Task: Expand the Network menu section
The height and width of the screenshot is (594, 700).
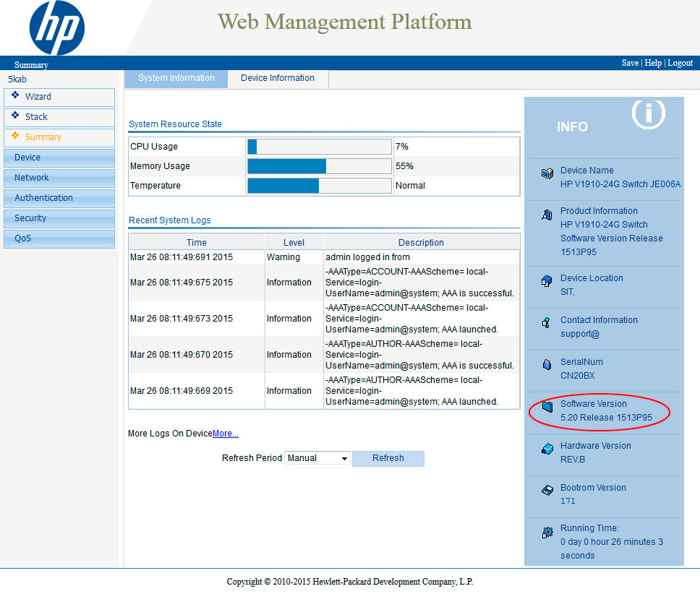Action: click(x=59, y=178)
